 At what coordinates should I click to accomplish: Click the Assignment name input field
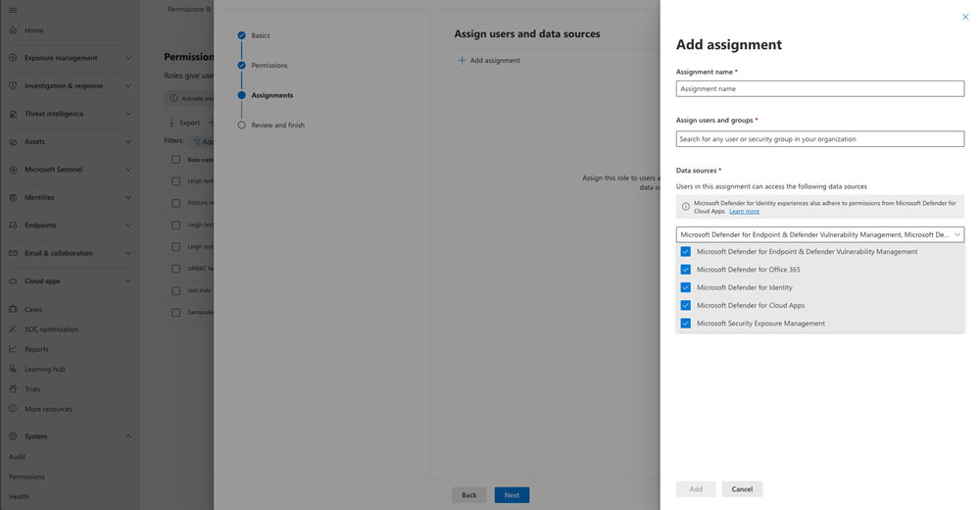(820, 89)
